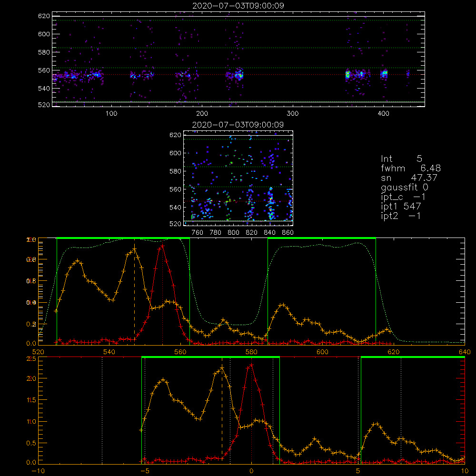The width and height of the screenshot is (476, 476).
Task: Select the 'fwhm 6.48' readout line
Action: (411, 168)
